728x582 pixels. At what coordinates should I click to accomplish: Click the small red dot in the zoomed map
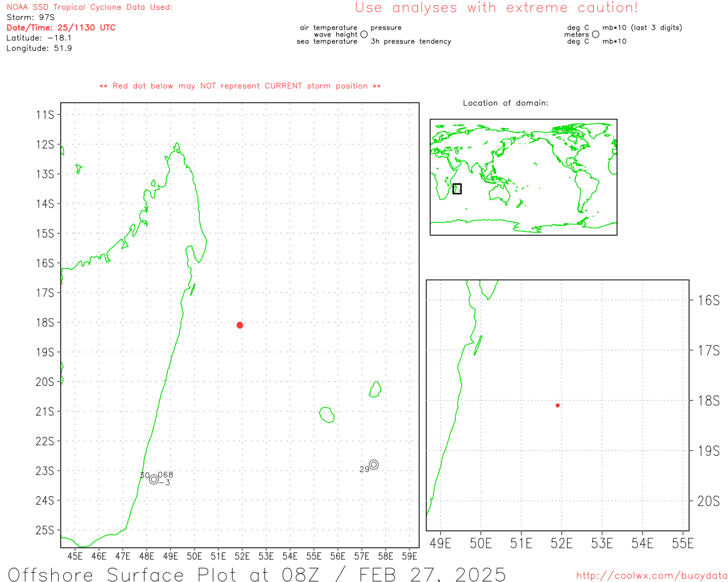pyautogui.click(x=557, y=405)
